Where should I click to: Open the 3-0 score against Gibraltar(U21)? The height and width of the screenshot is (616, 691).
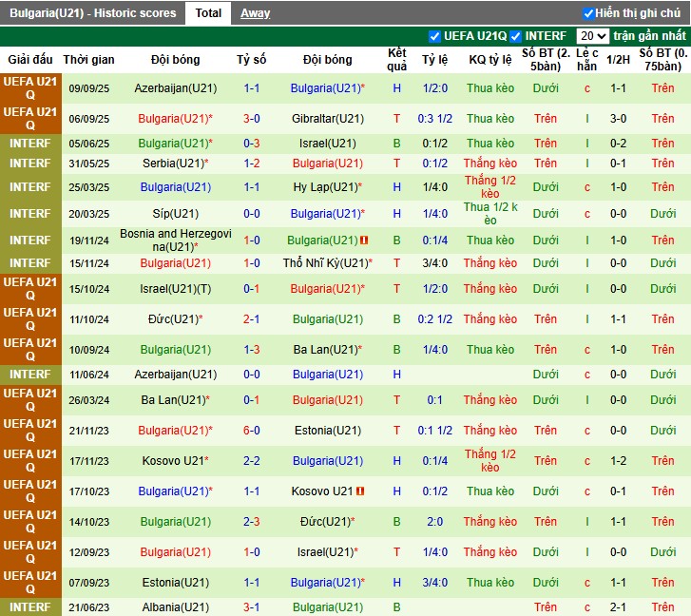click(x=252, y=119)
